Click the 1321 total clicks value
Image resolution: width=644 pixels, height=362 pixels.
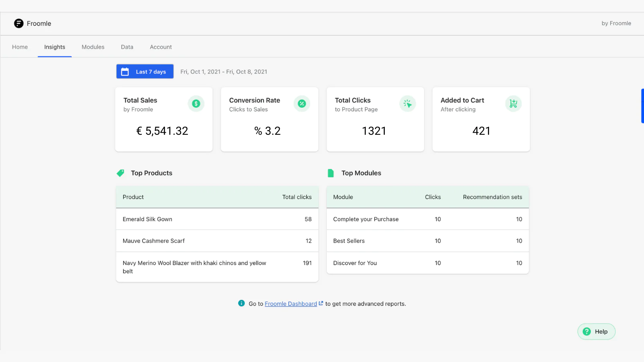374,131
